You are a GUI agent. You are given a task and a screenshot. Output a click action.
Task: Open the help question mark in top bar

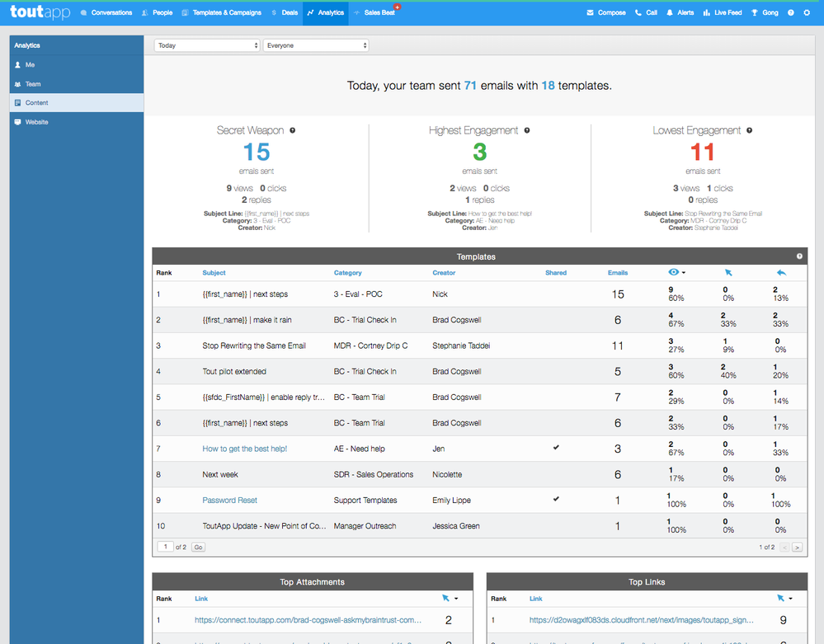[x=791, y=13]
